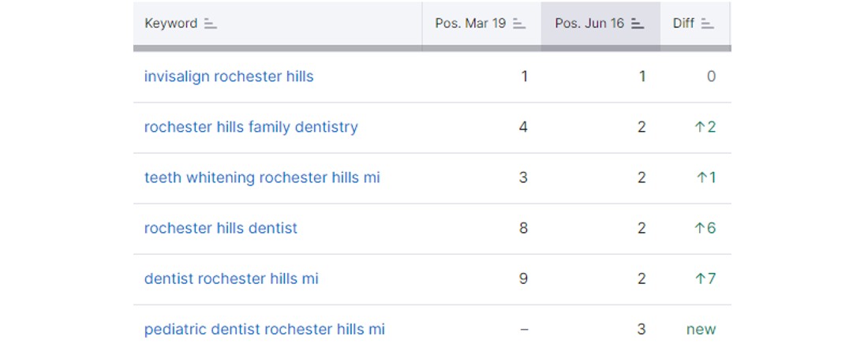Click dentist rochester hills mi keyword link
The height and width of the screenshot is (355, 868).
tap(231, 278)
